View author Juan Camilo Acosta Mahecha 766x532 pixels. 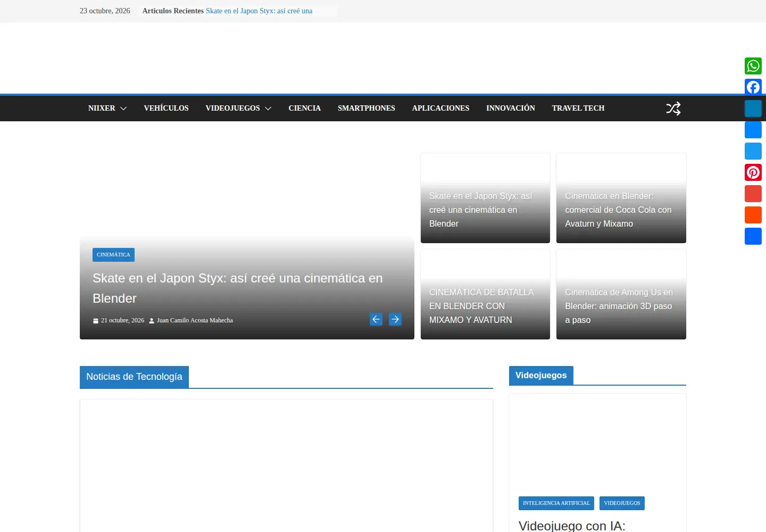(195, 320)
